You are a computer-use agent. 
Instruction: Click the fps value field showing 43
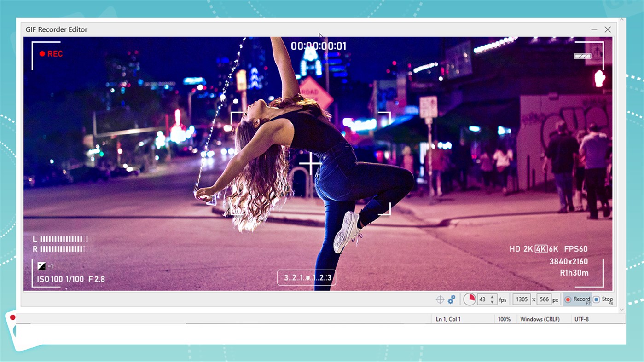482,299
